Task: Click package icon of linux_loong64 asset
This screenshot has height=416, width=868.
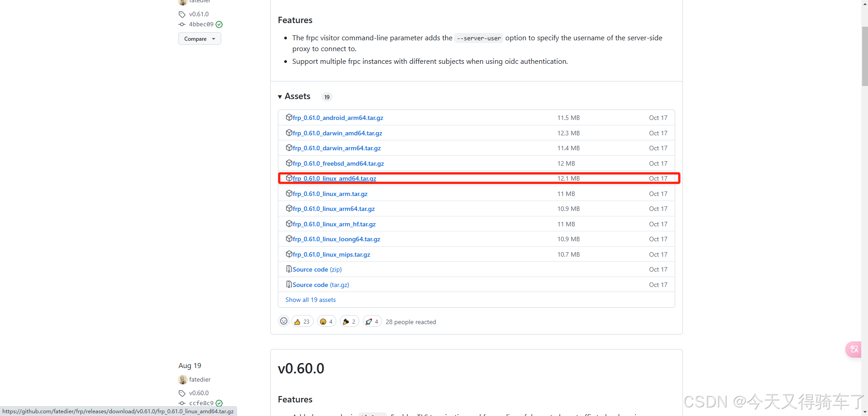Action: (x=289, y=239)
